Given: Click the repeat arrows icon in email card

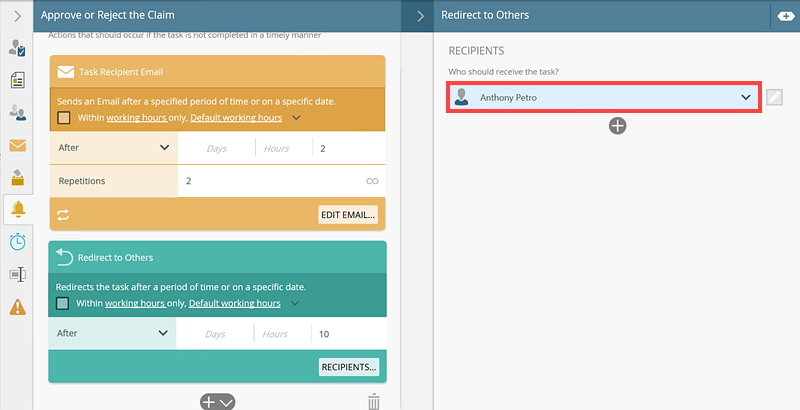Looking at the screenshot, I should coord(63,215).
